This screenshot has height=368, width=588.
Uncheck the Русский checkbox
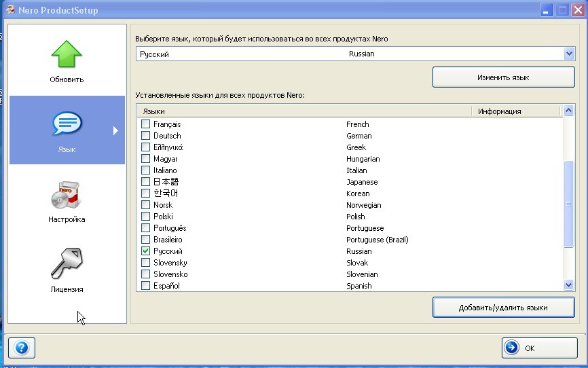point(145,251)
